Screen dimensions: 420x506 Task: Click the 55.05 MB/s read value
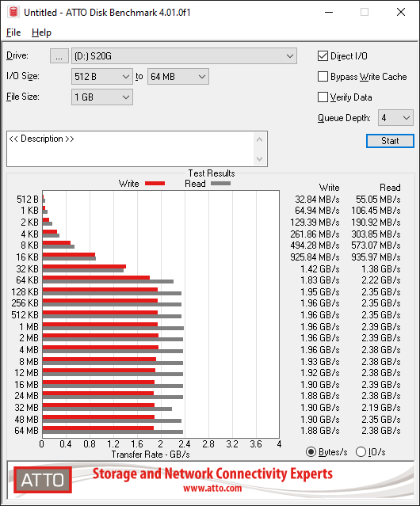tap(378, 200)
